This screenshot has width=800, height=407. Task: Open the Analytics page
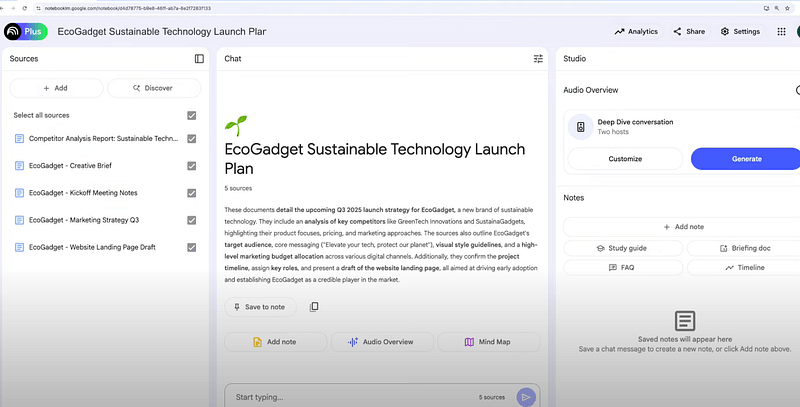[x=636, y=31]
